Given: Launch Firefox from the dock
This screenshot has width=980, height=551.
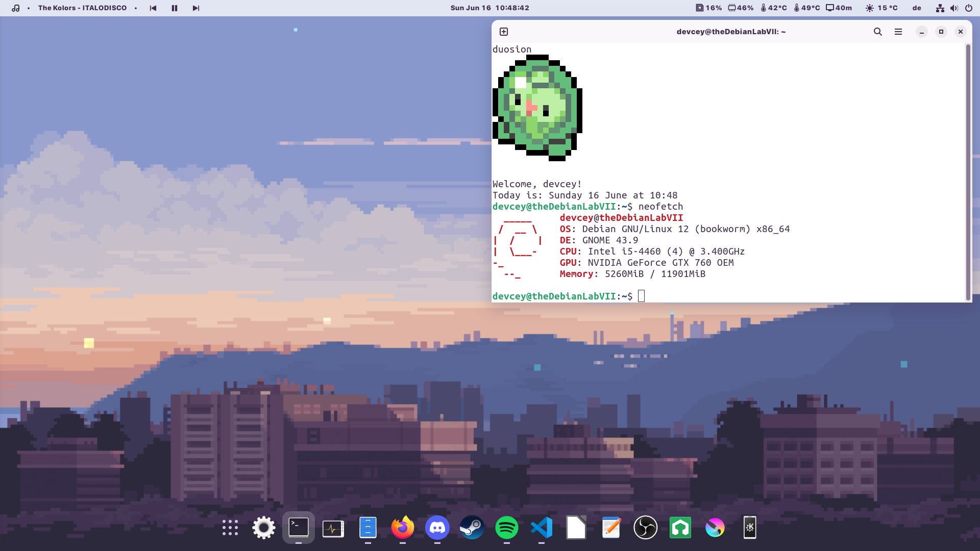Looking at the screenshot, I should [403, 528].
